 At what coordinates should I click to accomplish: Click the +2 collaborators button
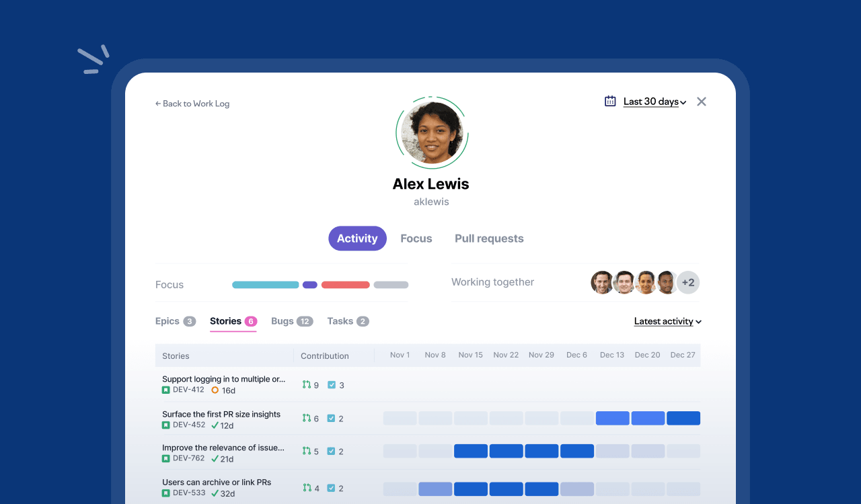pyautogui.click(x=687, y=282)
